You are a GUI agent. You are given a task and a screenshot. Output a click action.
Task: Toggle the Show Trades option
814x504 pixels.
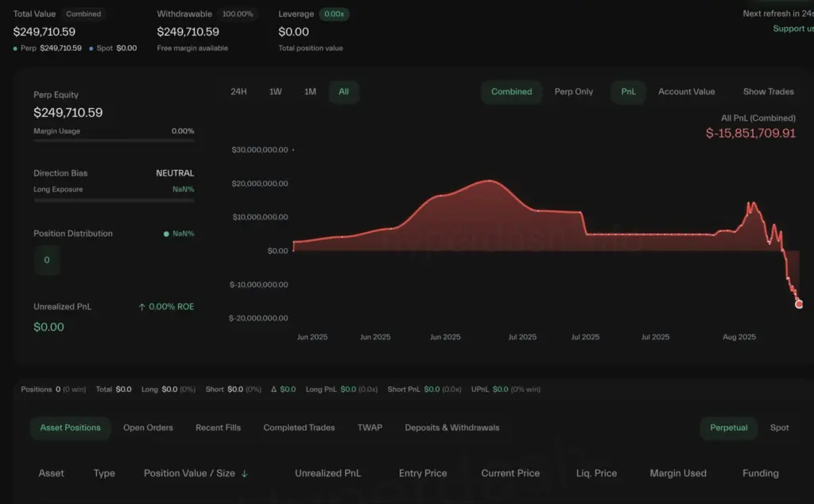[768, 92]
